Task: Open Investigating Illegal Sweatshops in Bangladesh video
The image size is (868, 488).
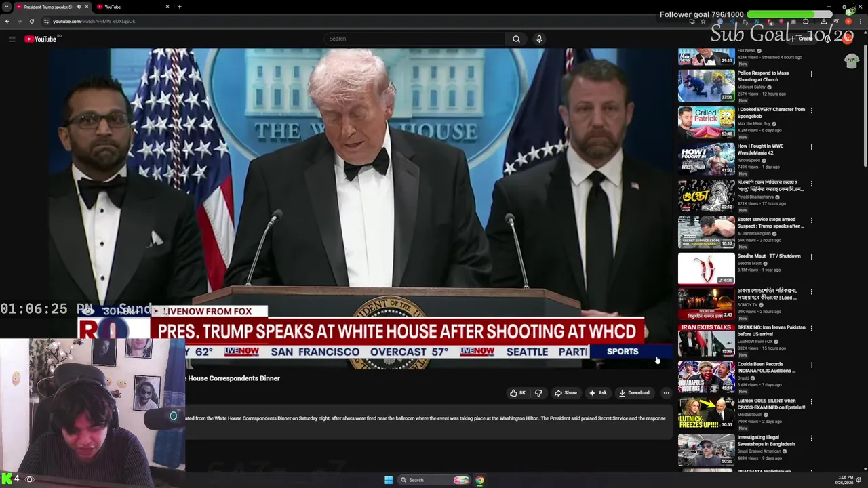Action: pos(766,441)
